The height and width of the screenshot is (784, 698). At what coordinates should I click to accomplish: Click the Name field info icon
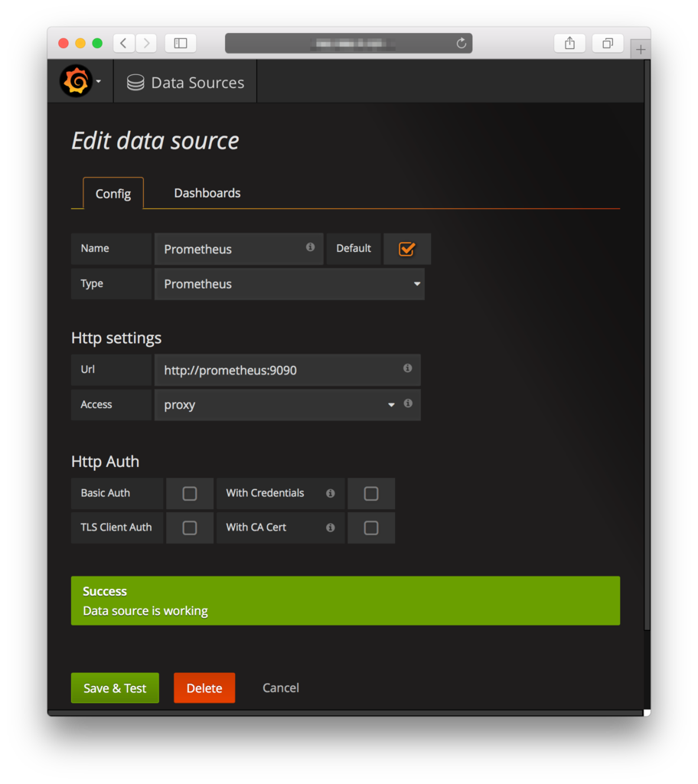[311, 247]
